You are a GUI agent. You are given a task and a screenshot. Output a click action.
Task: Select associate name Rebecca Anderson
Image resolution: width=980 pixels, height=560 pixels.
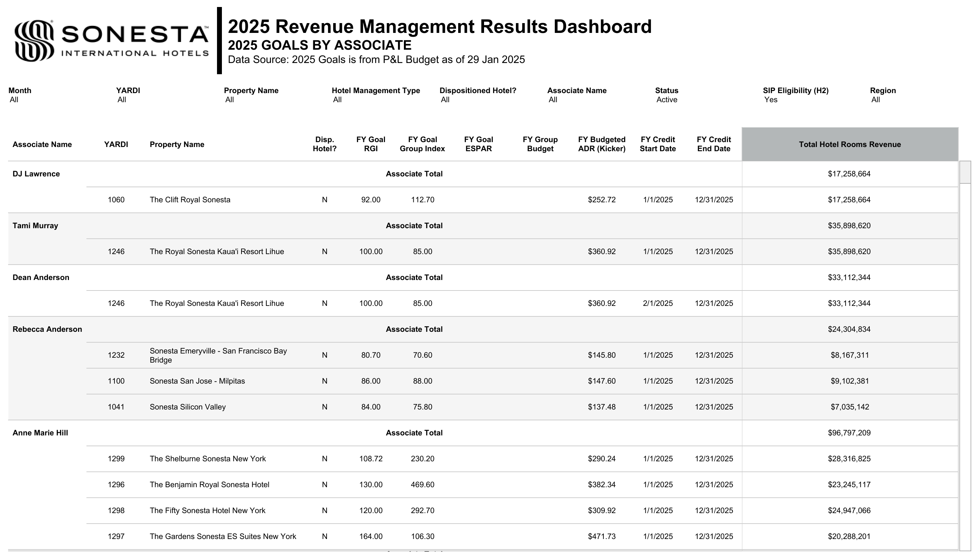[x=47, y=329]
